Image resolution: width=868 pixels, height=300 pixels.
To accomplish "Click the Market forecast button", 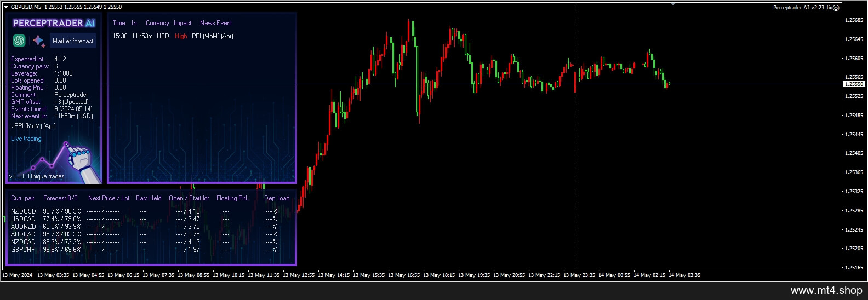I will click(x=73, y=41).
